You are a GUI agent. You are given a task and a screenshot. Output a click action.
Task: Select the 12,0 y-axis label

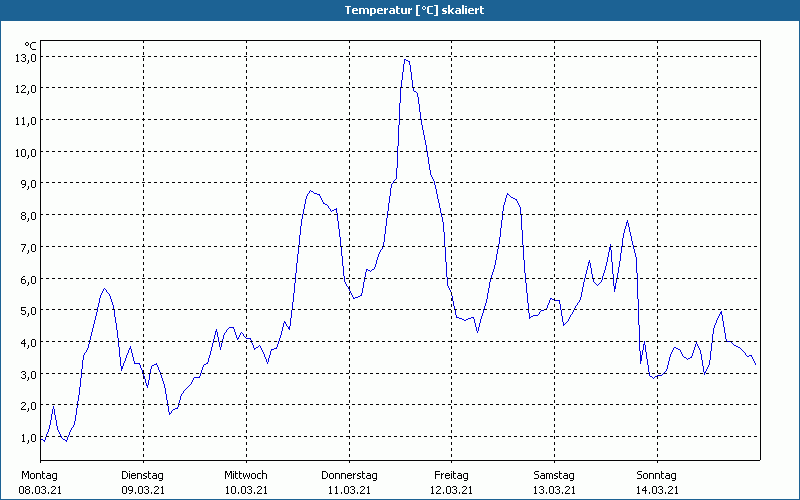click(x=26, y=89)
